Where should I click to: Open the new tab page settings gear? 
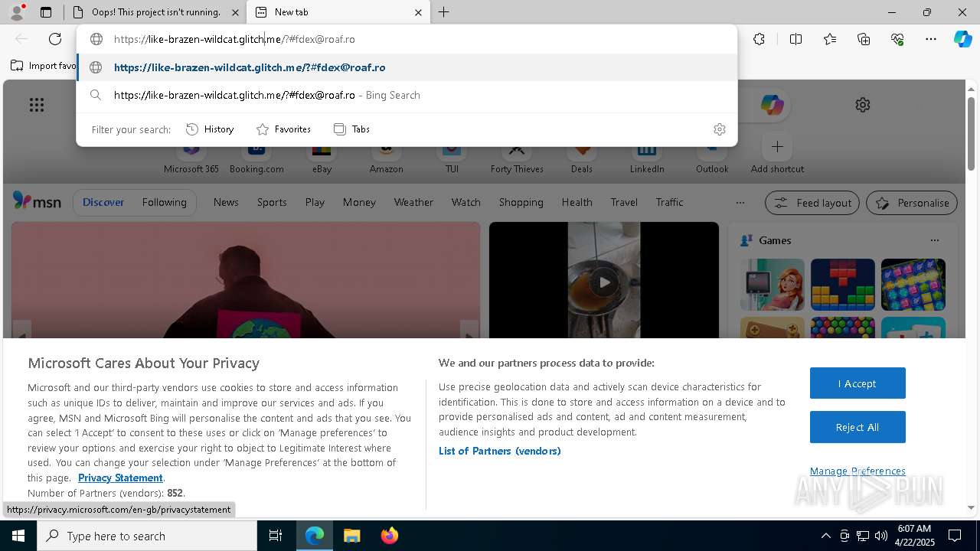863,105
